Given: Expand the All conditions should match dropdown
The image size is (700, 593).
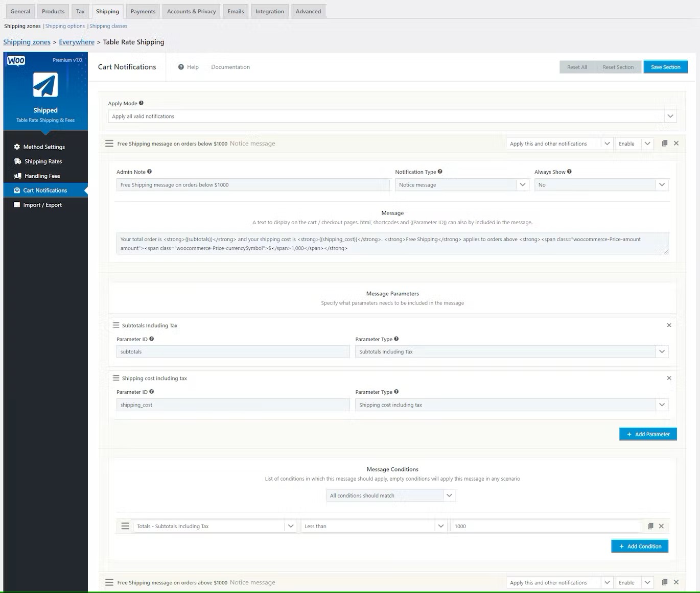Looking at the screenshot, I should (x=449, y=495).
